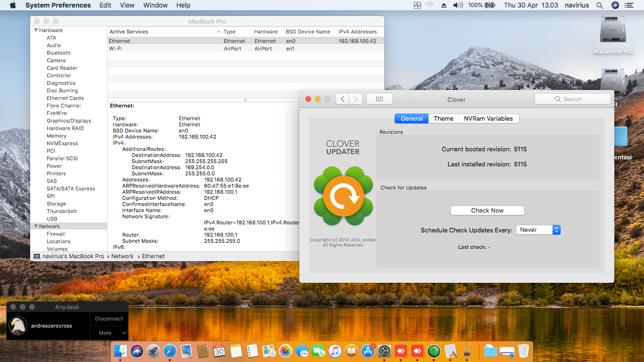
Task: Click the volume icon in menu bar
Action: coord(458,5)
